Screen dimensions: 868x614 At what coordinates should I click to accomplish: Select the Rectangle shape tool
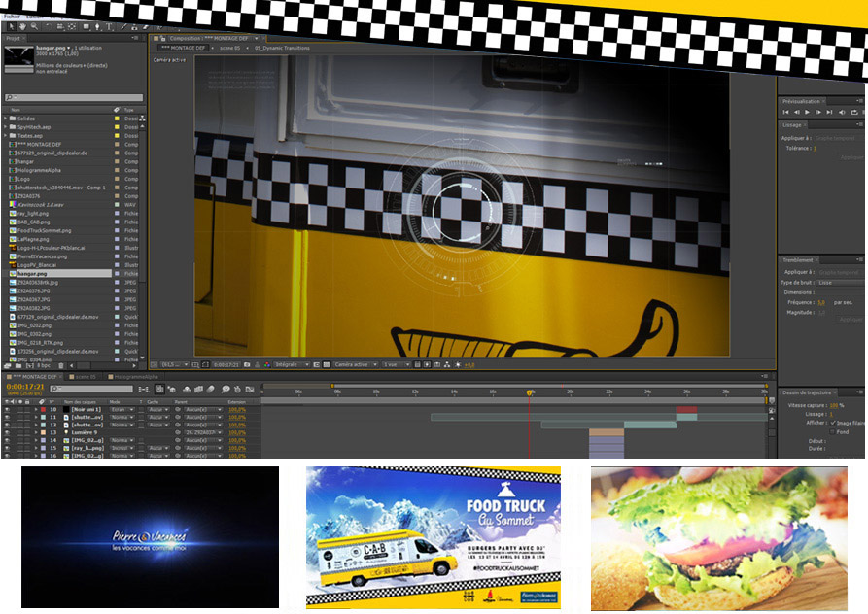pyautogui.click(x=87, y=26)
